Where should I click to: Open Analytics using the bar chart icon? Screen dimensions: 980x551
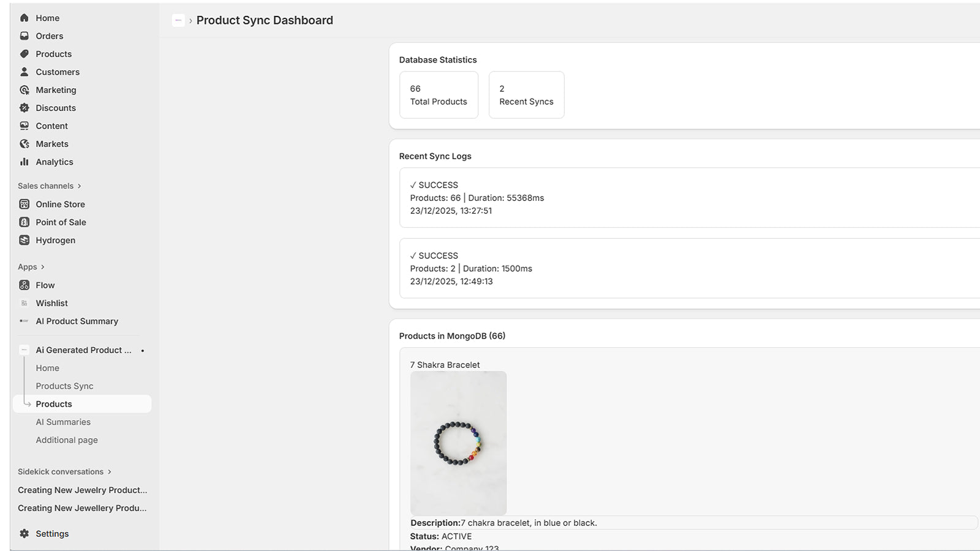coord(24,162)
